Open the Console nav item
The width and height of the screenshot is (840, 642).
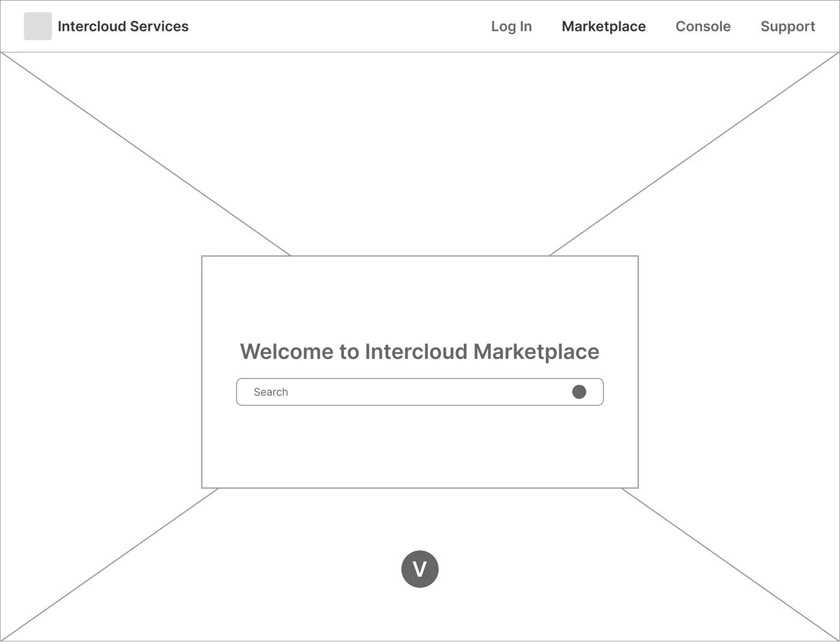[x=703, y=26]
